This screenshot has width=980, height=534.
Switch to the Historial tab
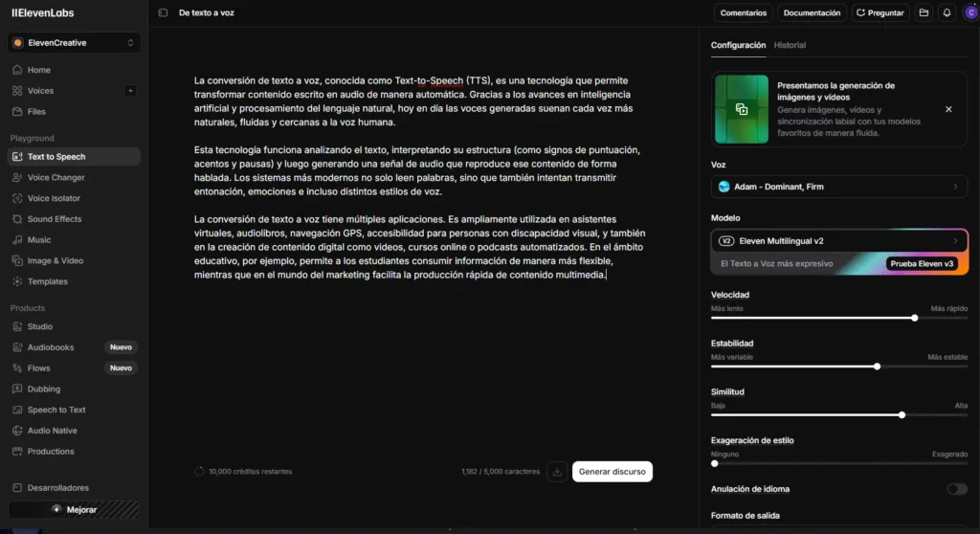click(790, 45)
